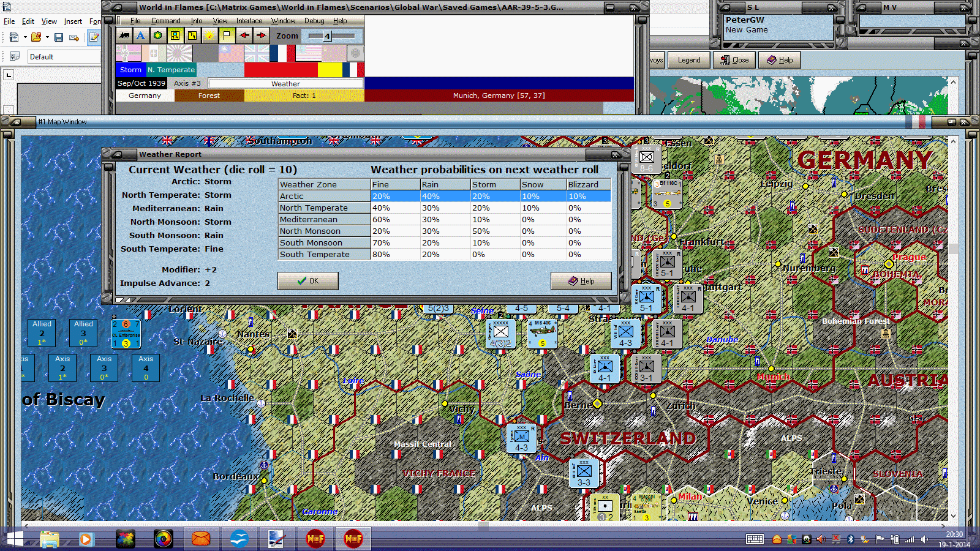Click the Axis 4 sea box counter

pos(146,368)
